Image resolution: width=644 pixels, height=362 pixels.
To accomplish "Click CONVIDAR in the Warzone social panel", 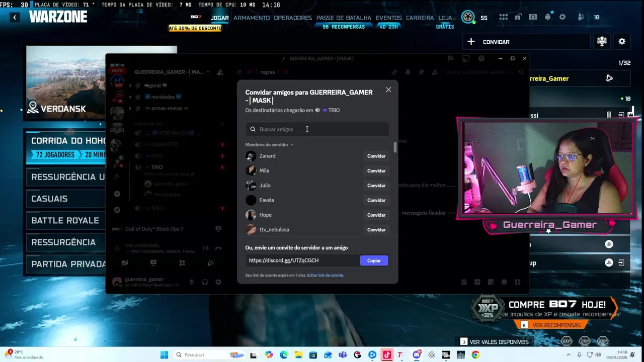I will pyautogui.click(x=526, y=42).
